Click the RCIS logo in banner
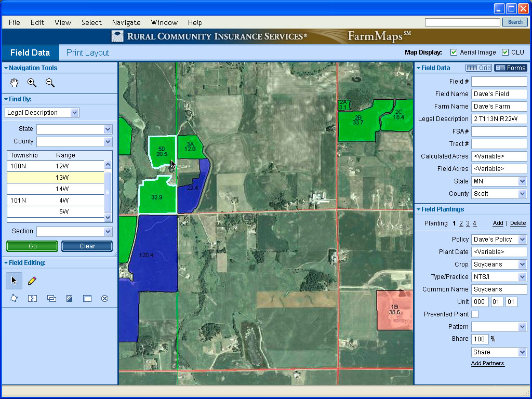This screenshot has height=399, width=532. [x=117, y=36]
